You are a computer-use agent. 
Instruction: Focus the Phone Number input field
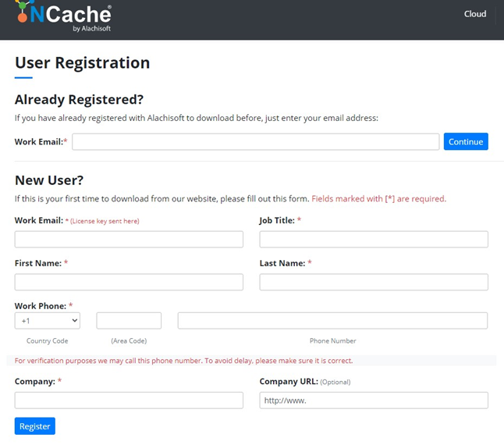point(332,321)
